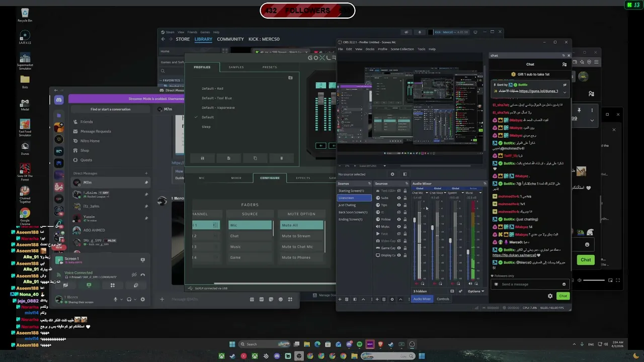Viewport: 644px width, 362px height.
Task: Open Microsoft Edge from the taskbar
Action: (317, 344)
